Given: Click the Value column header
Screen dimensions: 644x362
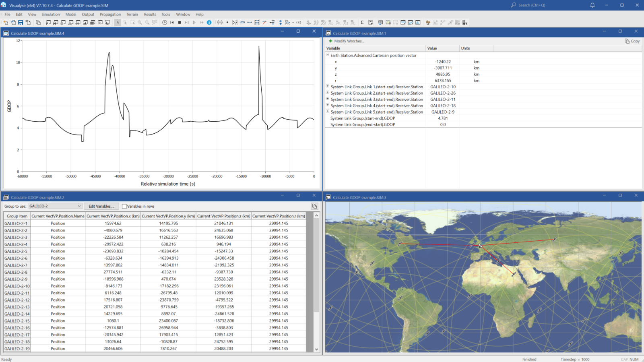Looking at the screenshot, I should pyautogui.click(x=443, y=48).
